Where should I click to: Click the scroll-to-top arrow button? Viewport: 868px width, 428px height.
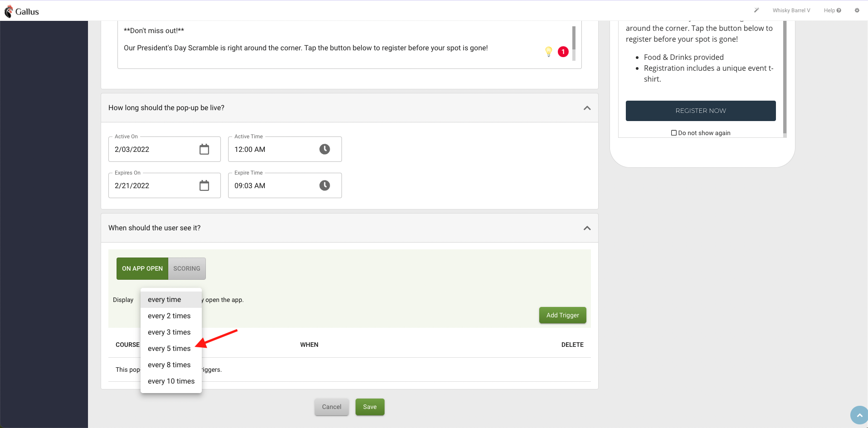(x=859, y=415)
